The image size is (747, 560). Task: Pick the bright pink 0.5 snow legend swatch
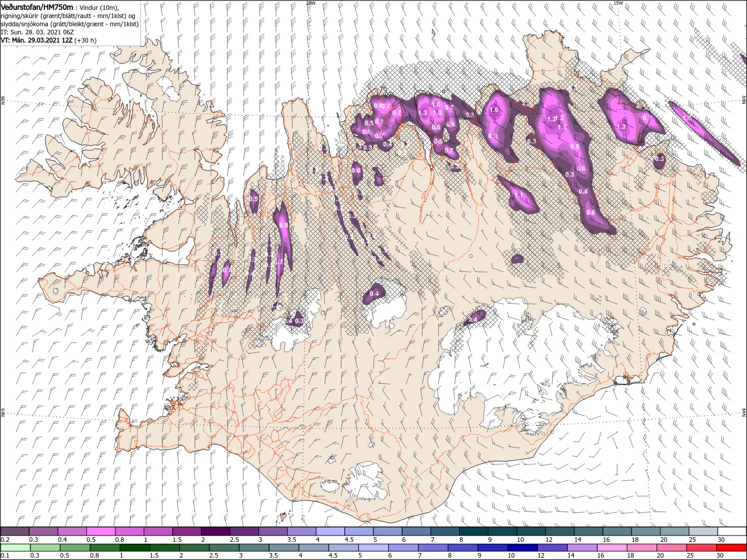click(101, 531)
